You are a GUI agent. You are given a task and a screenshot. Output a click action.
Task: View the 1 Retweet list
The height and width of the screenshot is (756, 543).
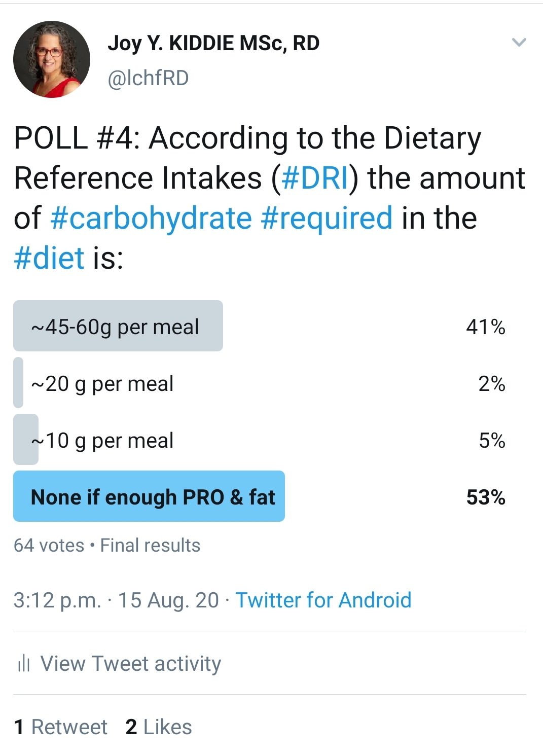[x=61, y=727]
